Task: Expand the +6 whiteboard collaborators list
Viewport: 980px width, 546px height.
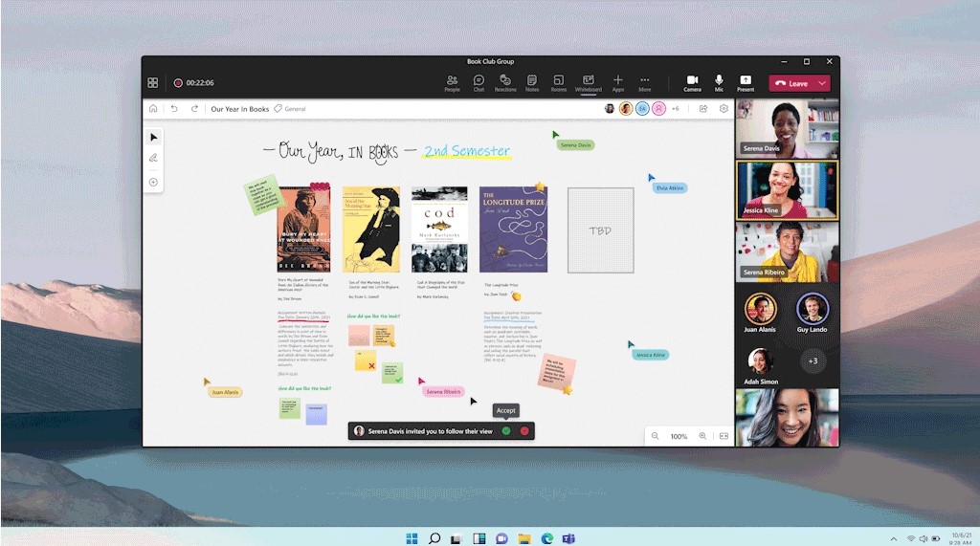Action: (x=675, y=109)
